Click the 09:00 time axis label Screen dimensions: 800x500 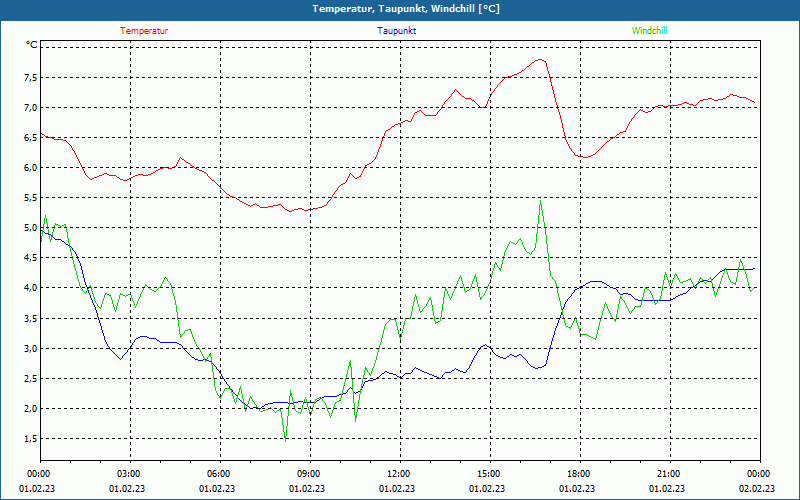[310, 474]
